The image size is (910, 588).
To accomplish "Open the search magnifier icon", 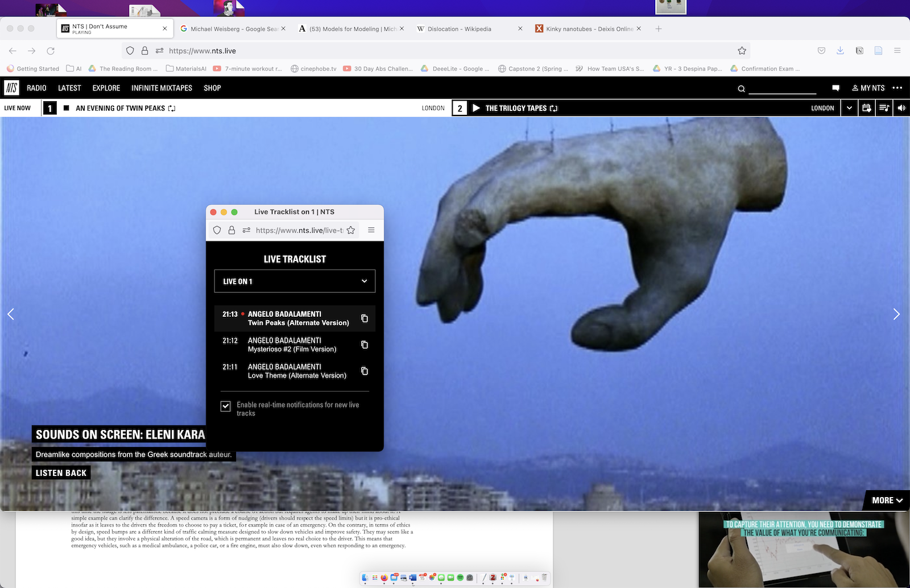I will 741,89.
